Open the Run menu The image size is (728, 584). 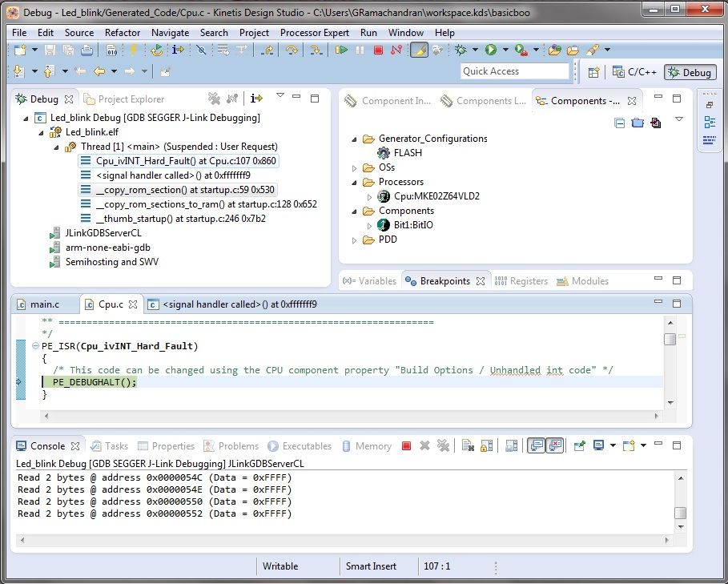click(x=368, y=33)
